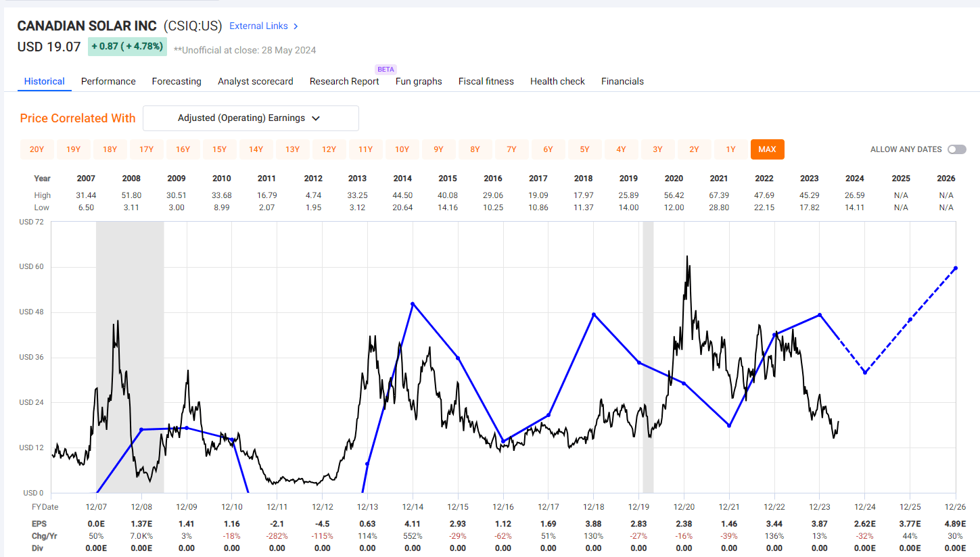Switch to the Financials tab
Viewport: 980px width, 557px height.
click(x=622, y=81)
